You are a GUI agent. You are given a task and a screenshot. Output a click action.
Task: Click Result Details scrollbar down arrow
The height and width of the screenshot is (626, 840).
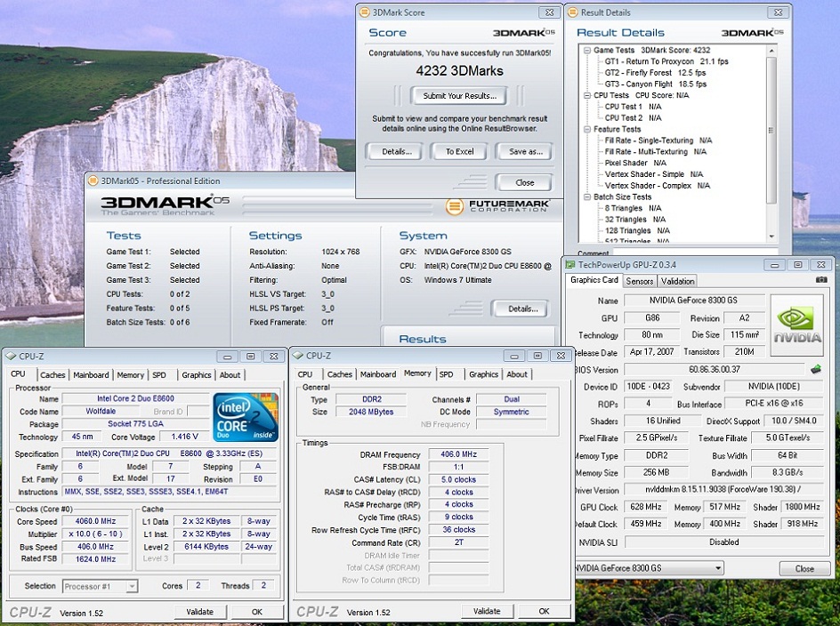[x=771, y=237]
